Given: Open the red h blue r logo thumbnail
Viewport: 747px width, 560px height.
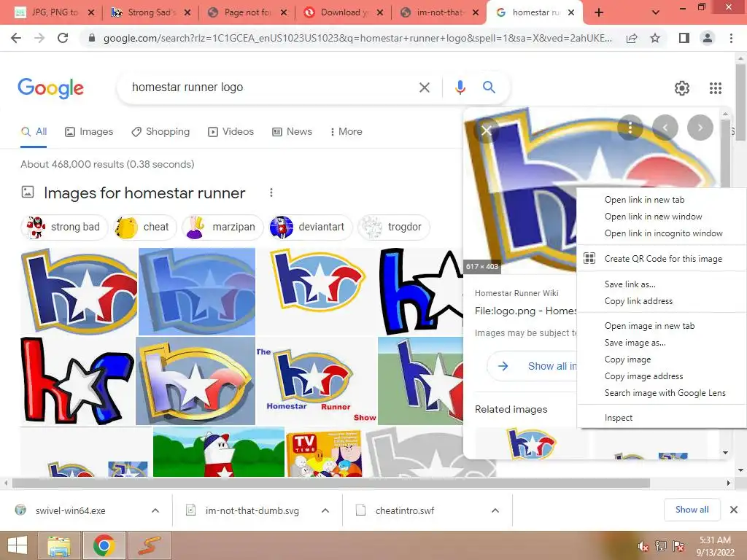Looking at the screenshot, I should (77, 381).
